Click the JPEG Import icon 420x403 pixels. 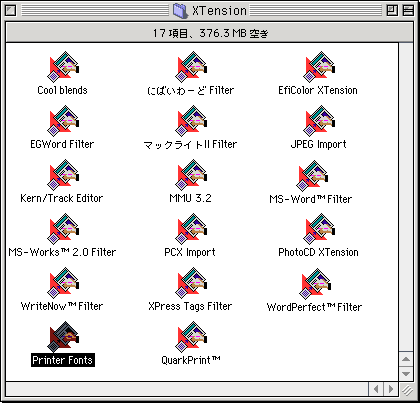[x=319, y=121]
